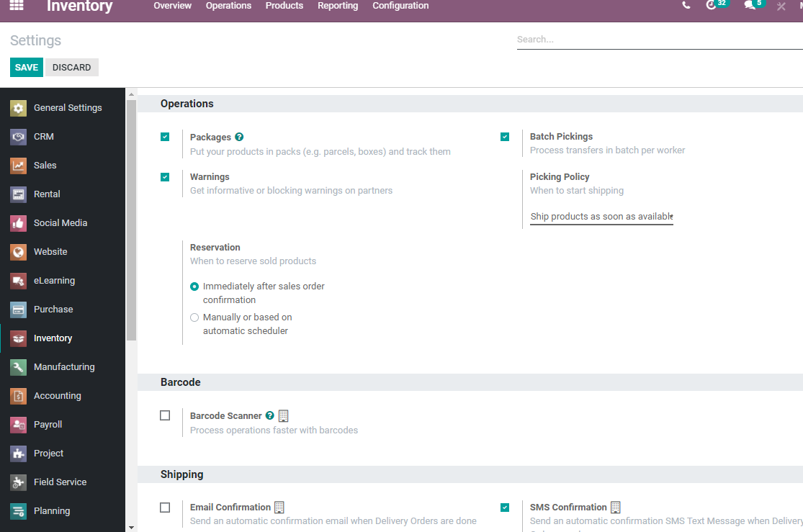Click the DISCARD button
Screen dimensions: 803x532
71,67
